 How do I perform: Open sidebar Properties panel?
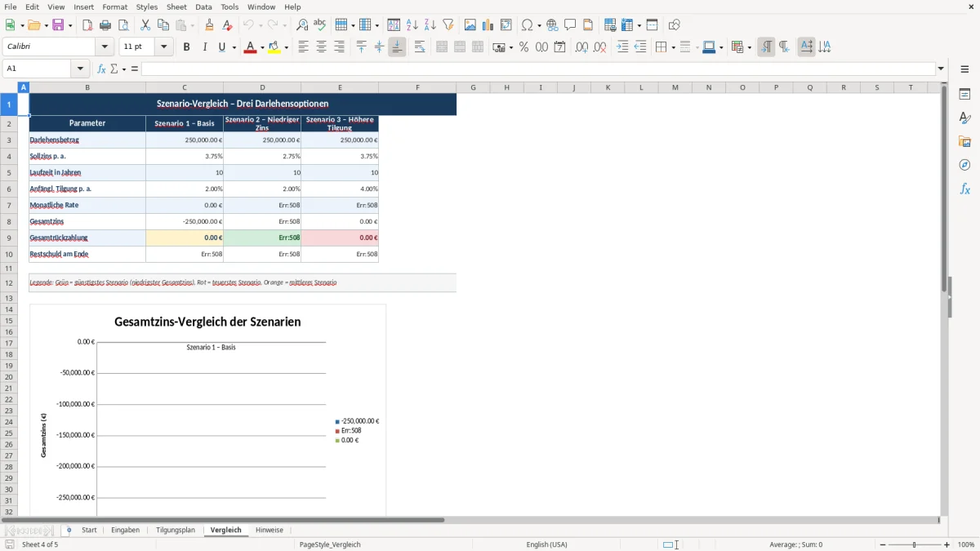coord(964,94)
